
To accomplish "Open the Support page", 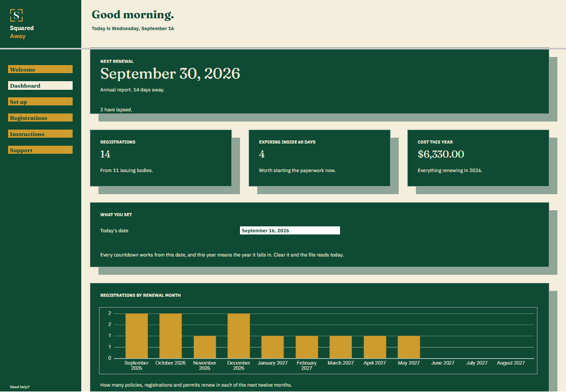I will [x=40, y=150].
